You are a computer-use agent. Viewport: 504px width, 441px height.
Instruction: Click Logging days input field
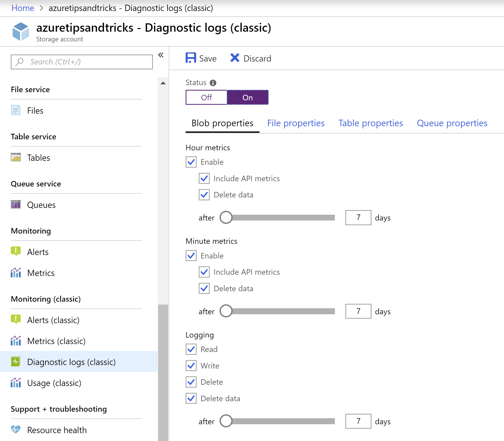[358, 421]
